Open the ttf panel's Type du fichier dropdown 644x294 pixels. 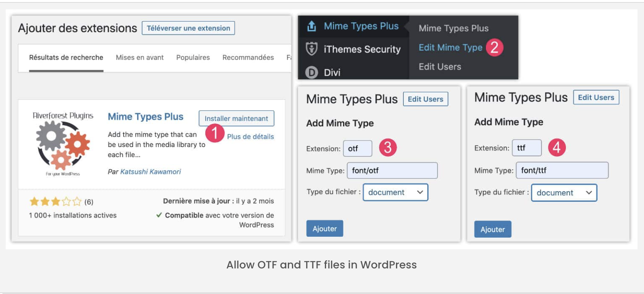point(564,193)
